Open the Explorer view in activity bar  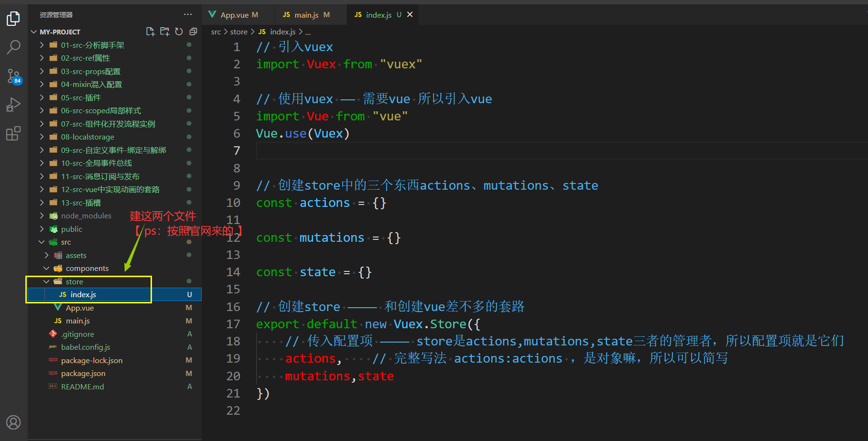(13, 19)
